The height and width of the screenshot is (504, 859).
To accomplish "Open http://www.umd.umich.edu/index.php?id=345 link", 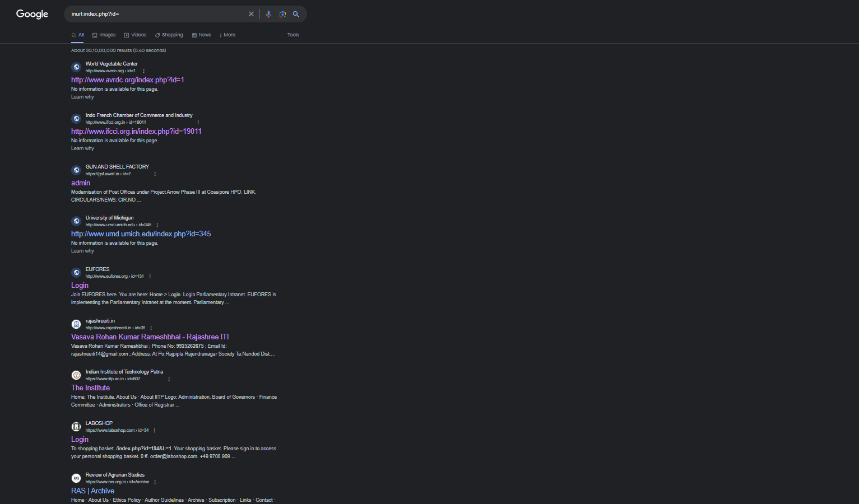I will [x=141, y=234].
